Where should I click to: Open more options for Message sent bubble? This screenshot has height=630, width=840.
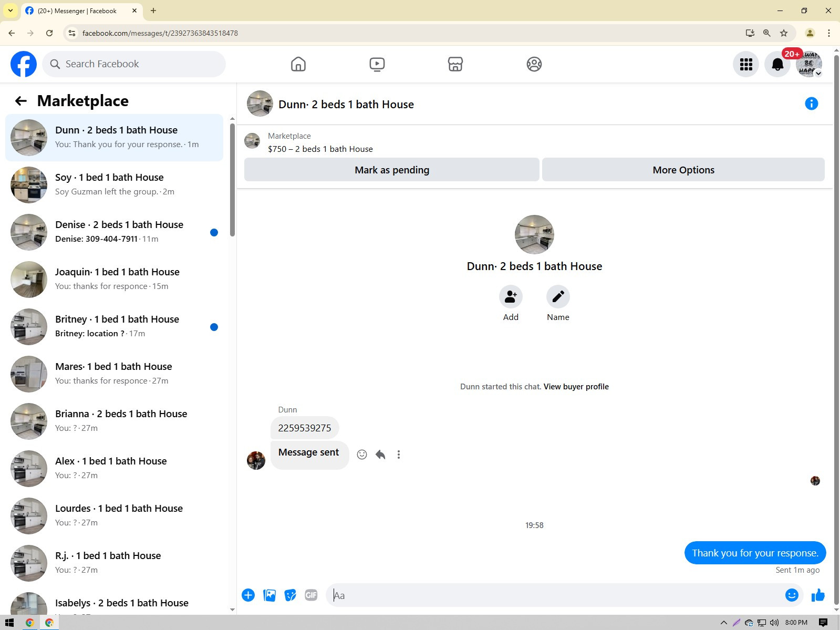pos(399,455)
